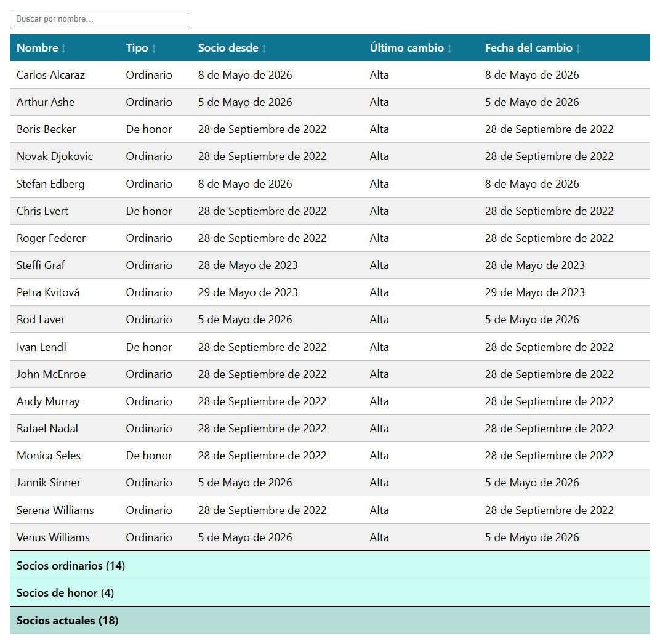Click Venus Williams's Fecha del cambio date
This screenshot has width=660, height=644.
(x=532, y=537)
